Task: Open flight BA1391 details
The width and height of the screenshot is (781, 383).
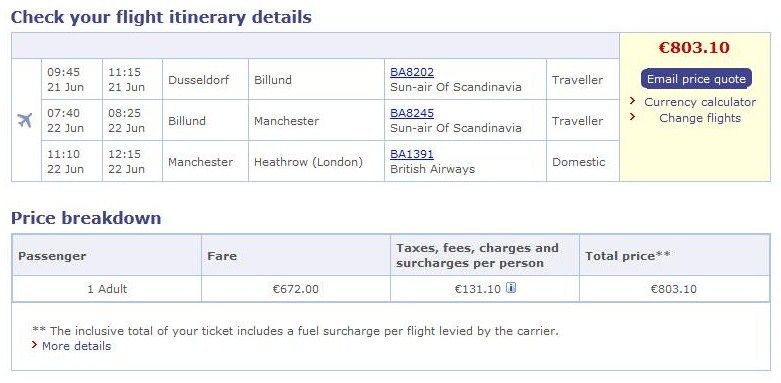Action: point(411,154)
